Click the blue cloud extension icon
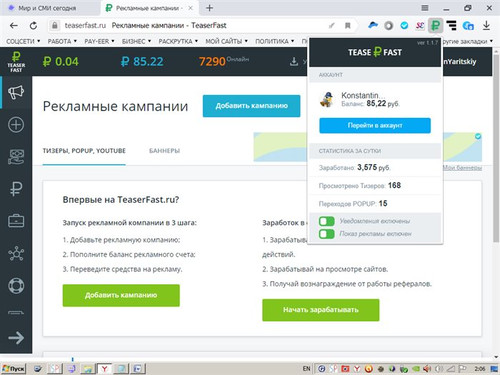The image size is (500, 375). click(373, 25)
